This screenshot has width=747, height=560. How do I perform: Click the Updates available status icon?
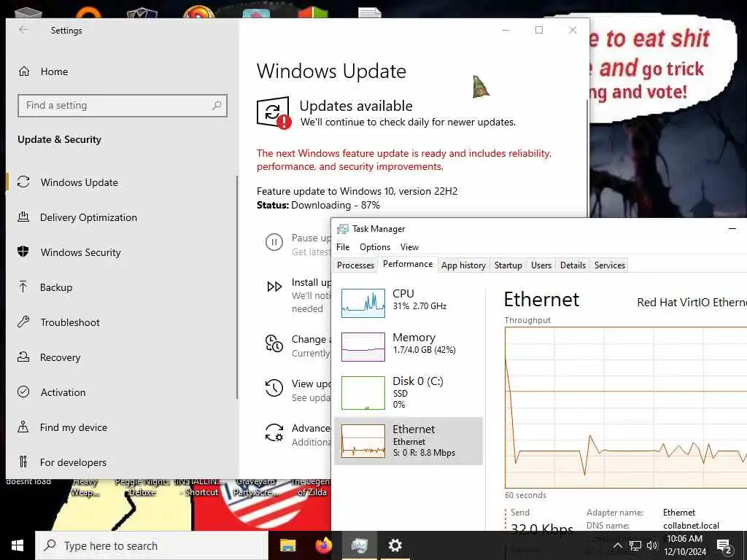[x=274, y=113]
